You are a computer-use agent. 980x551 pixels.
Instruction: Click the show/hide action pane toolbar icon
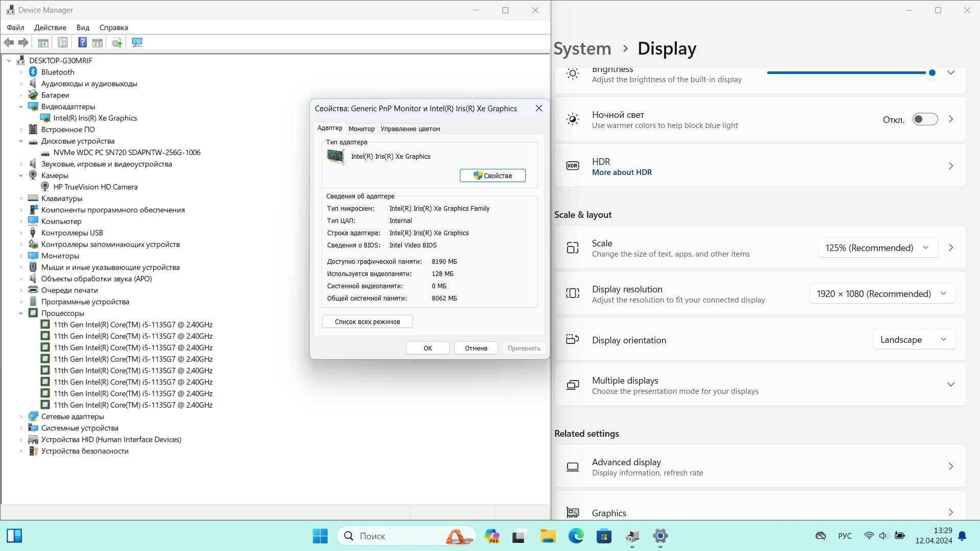coord(97,42)
